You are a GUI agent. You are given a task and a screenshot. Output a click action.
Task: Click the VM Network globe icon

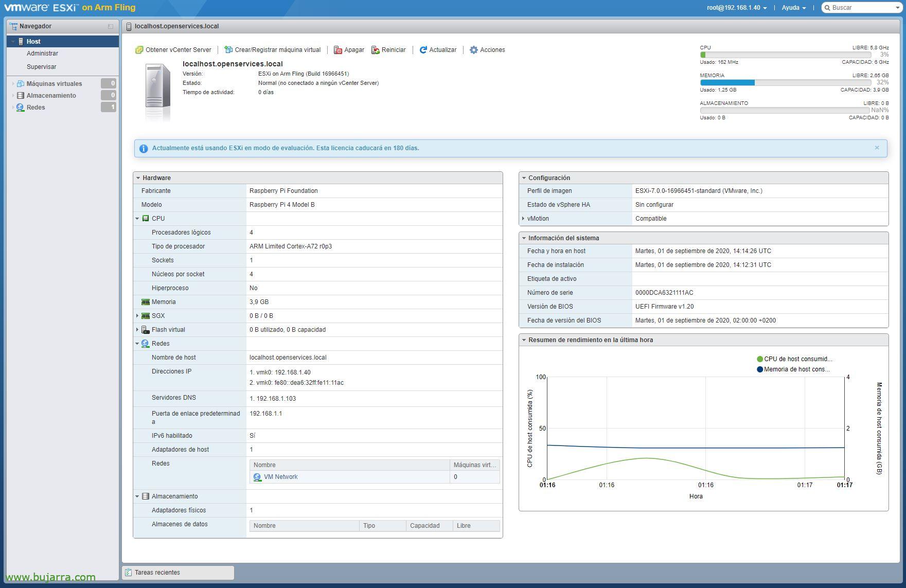(257, 477)
